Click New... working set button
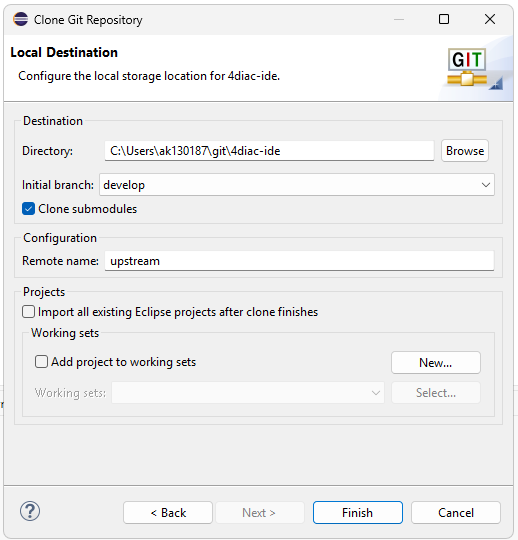518x540 pixels. pos(436,363)
